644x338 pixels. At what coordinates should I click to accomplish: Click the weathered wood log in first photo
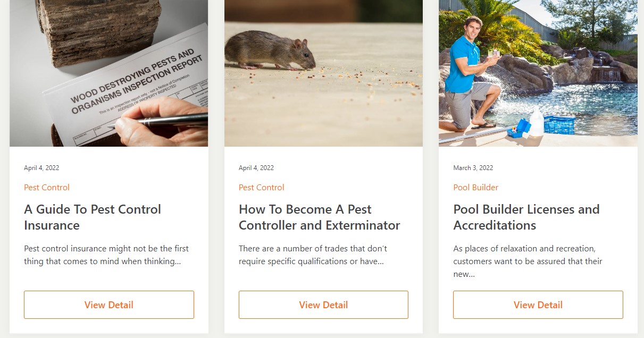point(98,31)
